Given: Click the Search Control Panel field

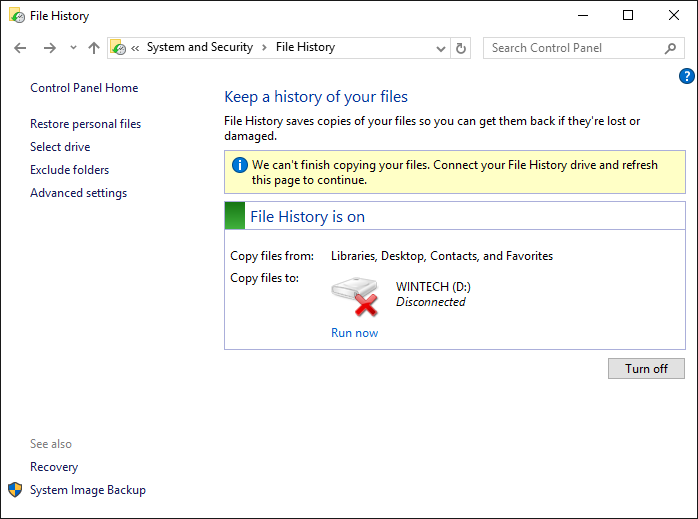Looking at the screenshot, I should tap(584, 48).
